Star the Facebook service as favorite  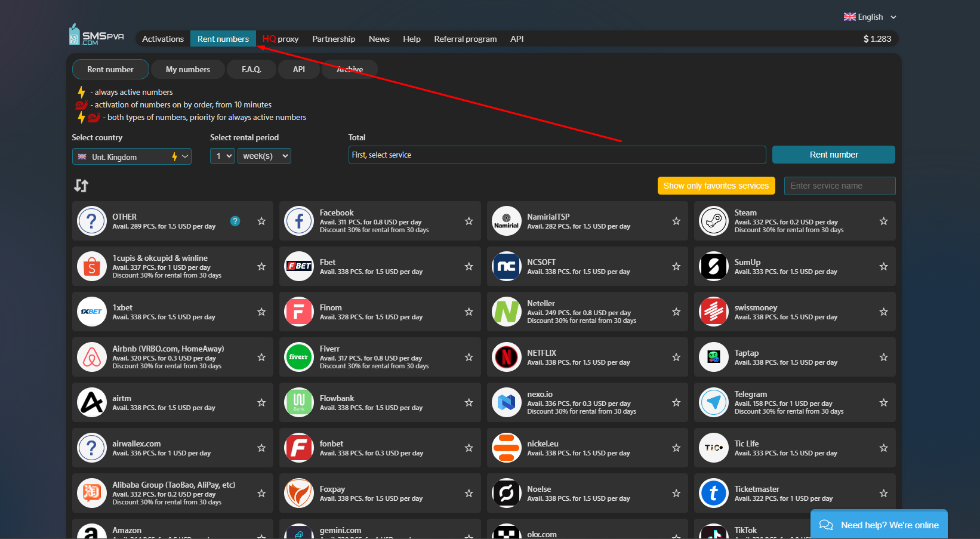click(x=469, y=221)
